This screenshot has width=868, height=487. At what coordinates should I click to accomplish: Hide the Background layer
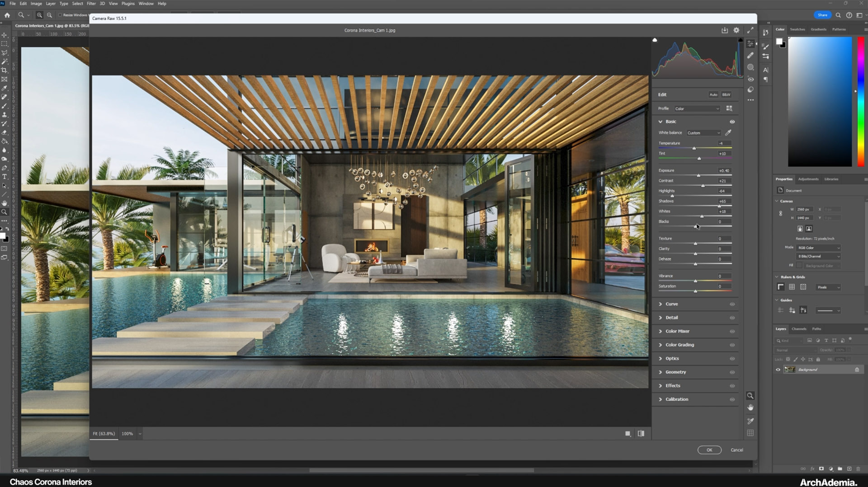tap(778, 370)
